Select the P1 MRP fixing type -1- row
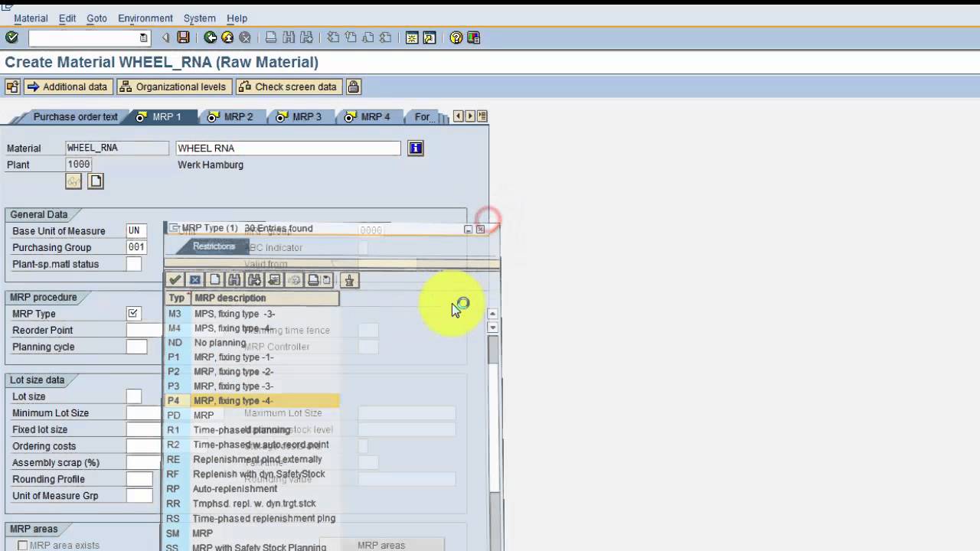 click(x=253, y=357)
